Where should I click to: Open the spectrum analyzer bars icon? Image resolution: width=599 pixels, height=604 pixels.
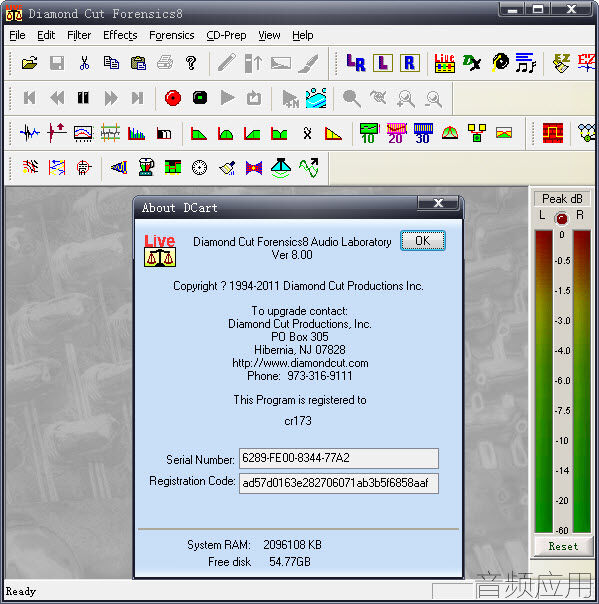[x=136, y=133]
